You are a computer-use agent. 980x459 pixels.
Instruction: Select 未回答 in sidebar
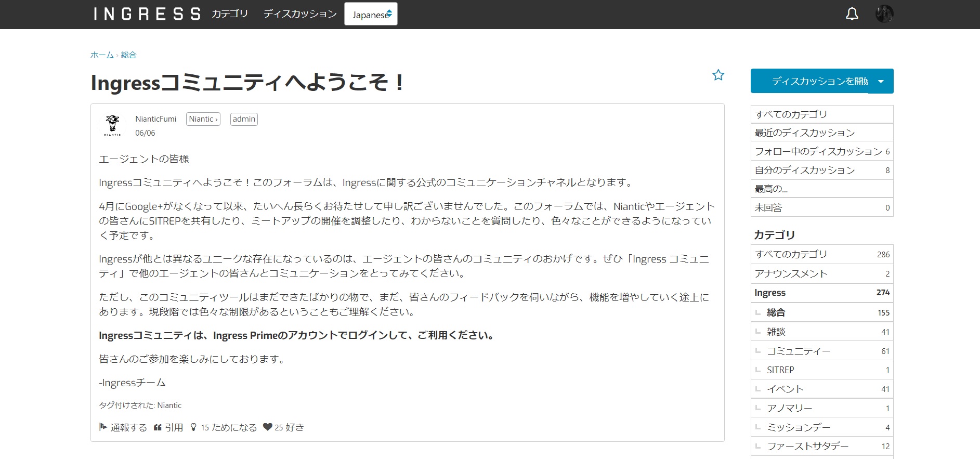click(822, 207)
